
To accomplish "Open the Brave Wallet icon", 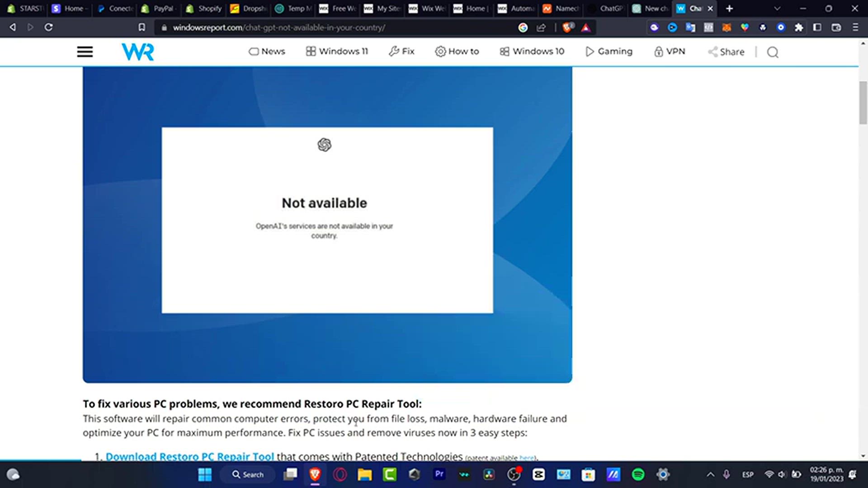I will click(836, 28).
